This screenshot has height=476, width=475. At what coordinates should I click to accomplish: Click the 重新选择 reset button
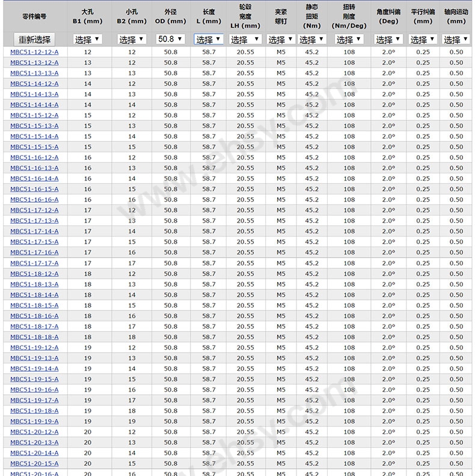click(x=34, y=40)
